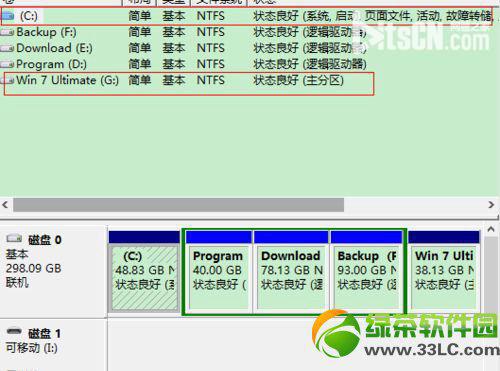Select the Download (E:) volume name

click(54, 48)
